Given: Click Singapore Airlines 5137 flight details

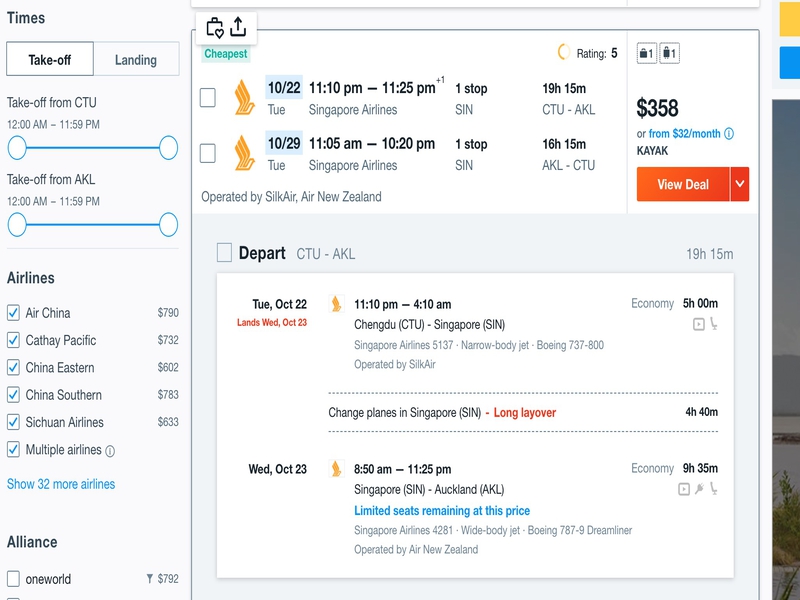Looking at the screenshot, I should coord(479,345).
